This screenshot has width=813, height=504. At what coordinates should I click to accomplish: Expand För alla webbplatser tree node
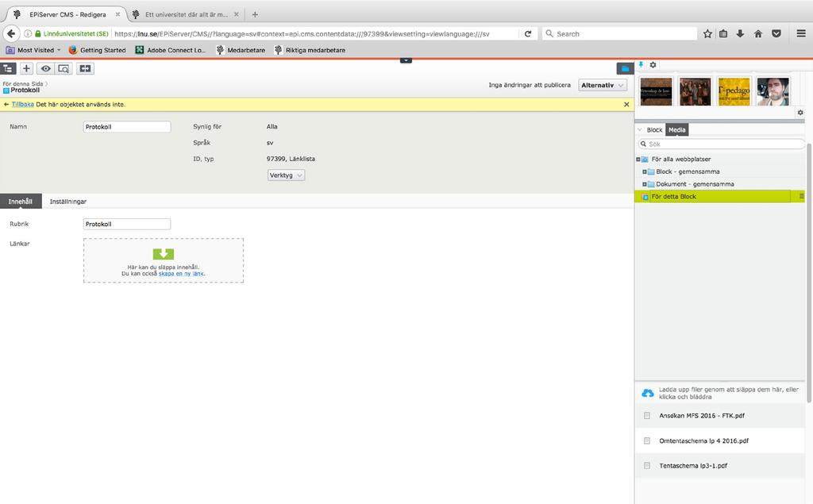tap(638, 160)
